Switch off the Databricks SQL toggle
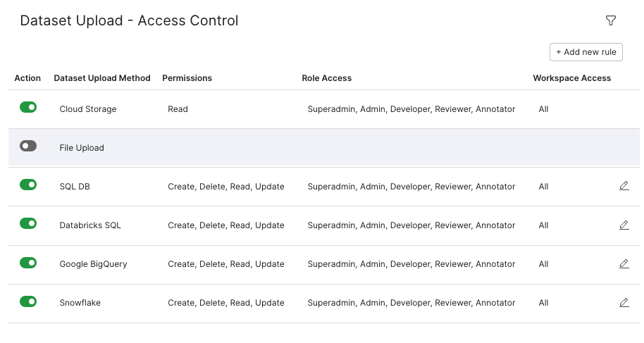Viewport: 644px width, 343px height. [28, 223]
